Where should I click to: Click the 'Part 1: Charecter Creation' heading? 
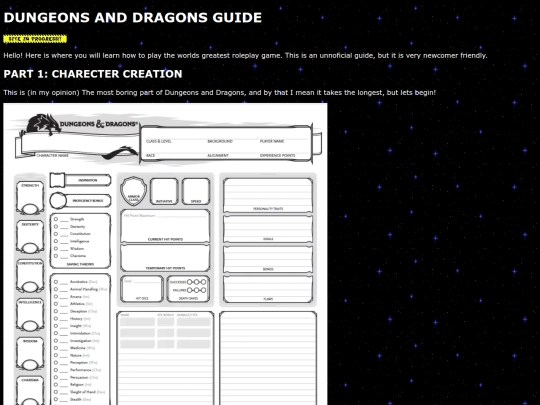click(x=93, y=74)
